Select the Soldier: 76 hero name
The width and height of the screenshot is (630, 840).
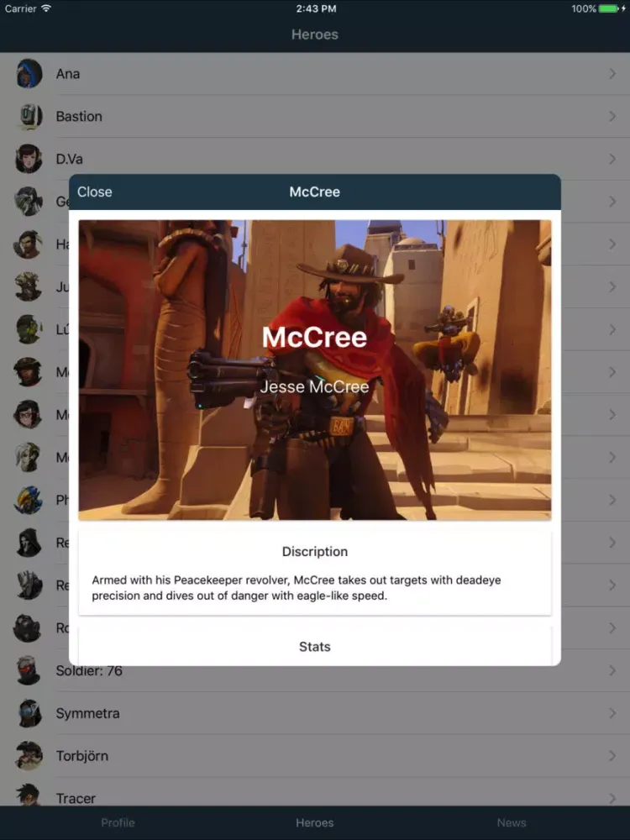89,670
